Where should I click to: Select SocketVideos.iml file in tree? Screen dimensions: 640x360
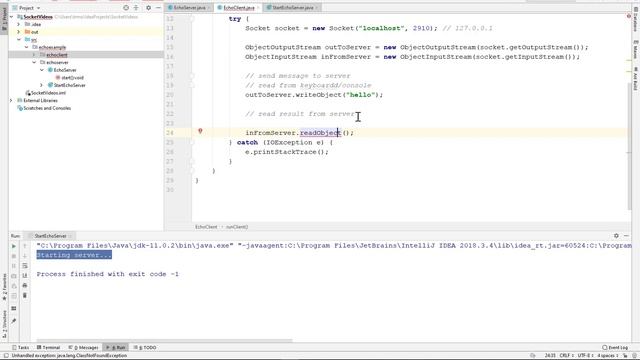coord(48,93)
